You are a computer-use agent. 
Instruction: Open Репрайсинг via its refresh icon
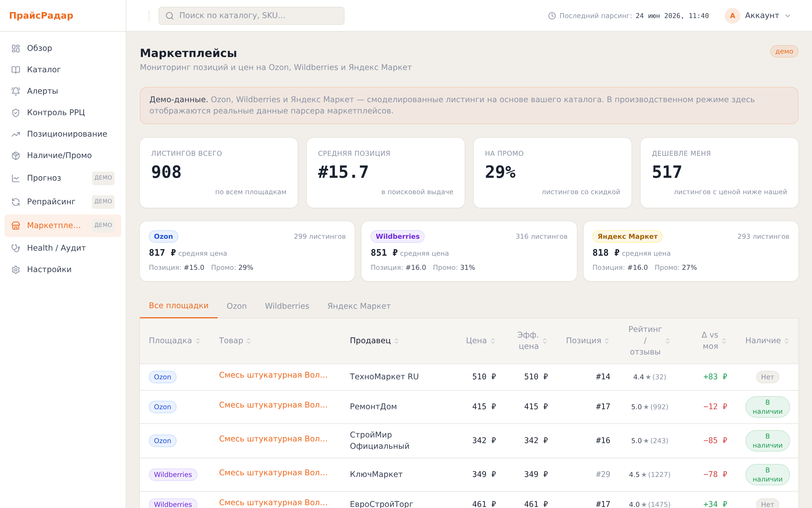tap(16, 202)
